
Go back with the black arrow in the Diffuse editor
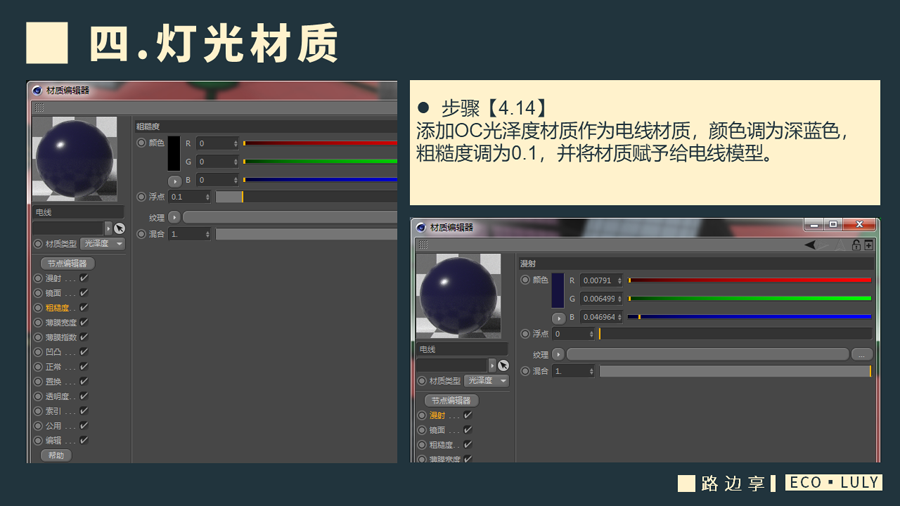(810, 245)
